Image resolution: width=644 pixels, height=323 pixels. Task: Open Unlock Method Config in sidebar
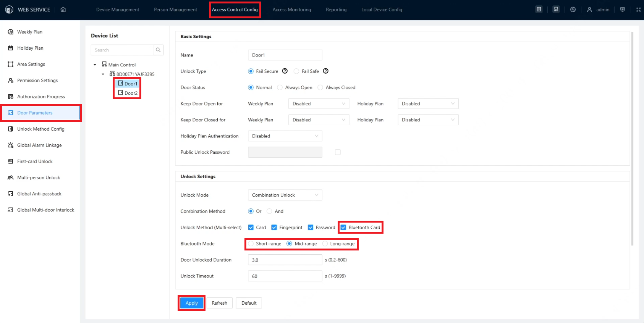[40, 129]
